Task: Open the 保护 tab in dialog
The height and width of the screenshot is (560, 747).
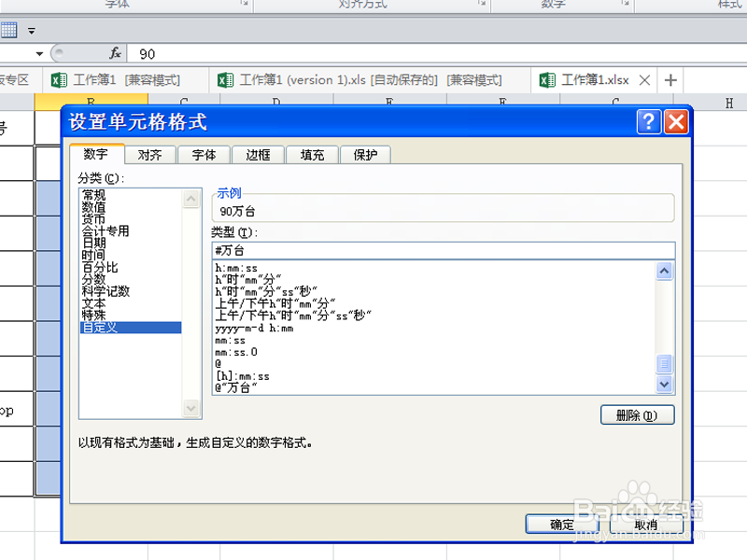Action: tap(365, 155)
